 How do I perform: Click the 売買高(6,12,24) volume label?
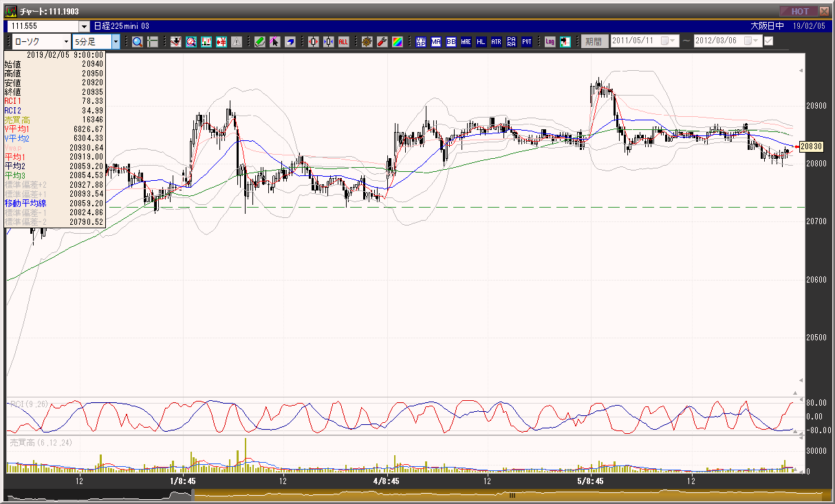click(41, 442)
